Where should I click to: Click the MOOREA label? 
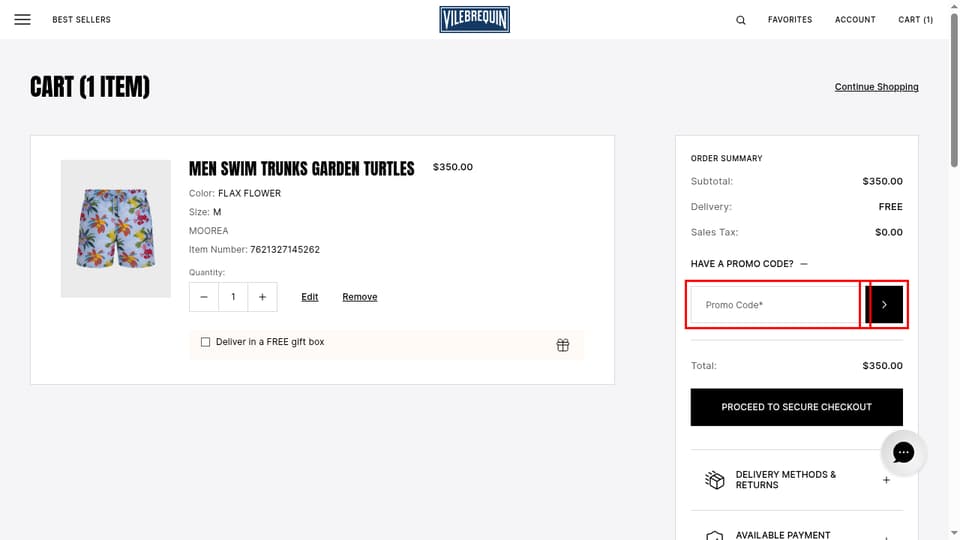point(208,231)
